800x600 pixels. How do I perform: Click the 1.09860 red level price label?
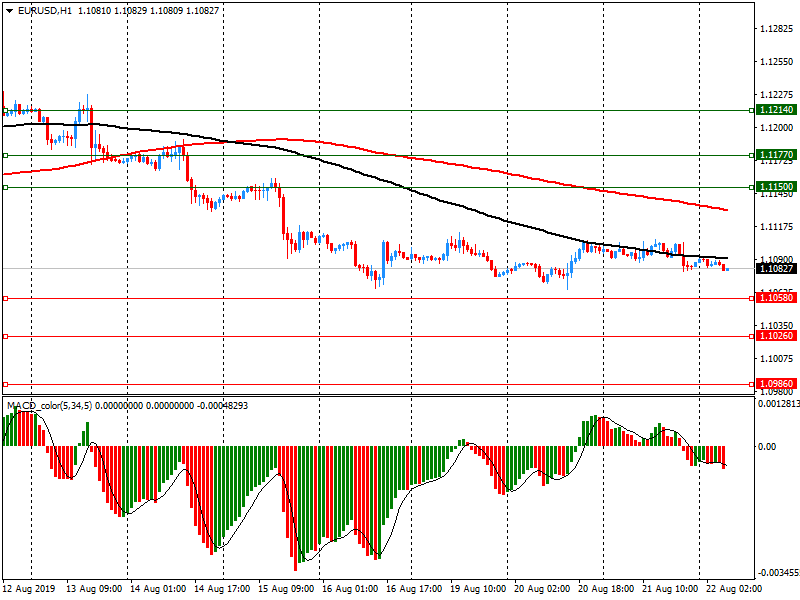pos(777,384)
